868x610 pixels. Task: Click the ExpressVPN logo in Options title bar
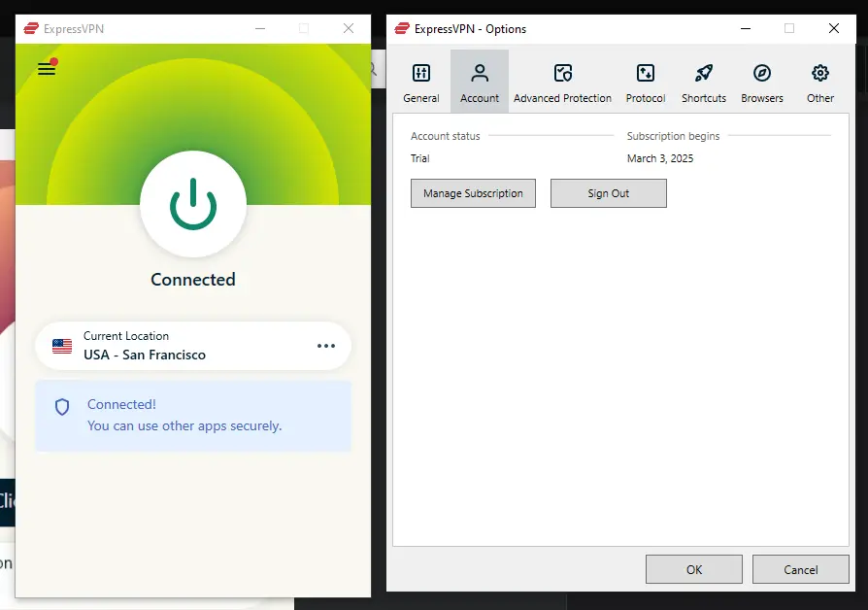(x=402, y=28)
